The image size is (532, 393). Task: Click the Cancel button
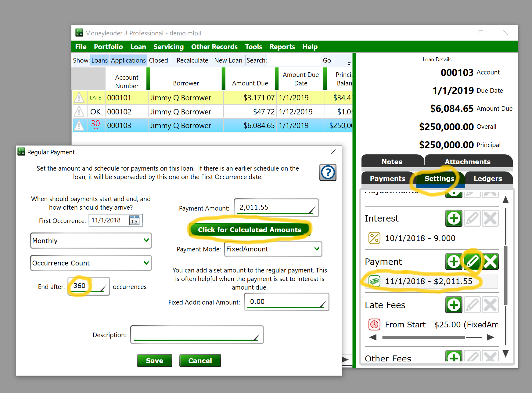tap(200, 361)
